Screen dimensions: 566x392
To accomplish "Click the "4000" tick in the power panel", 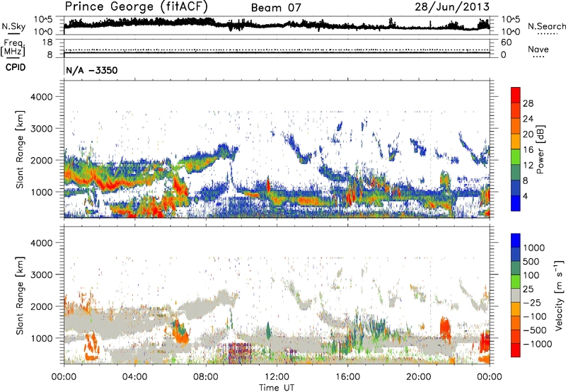I will click(x=42, y=97).
